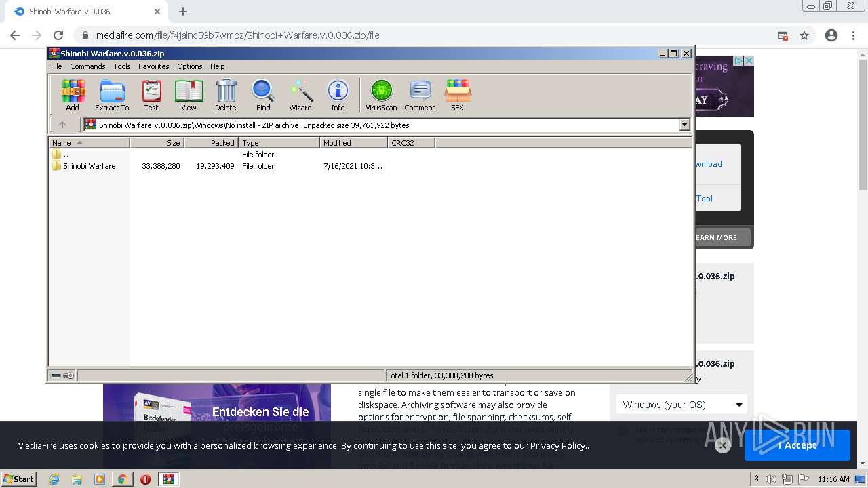The image size is (868, 488).
Task: Click the drive/key status bar icon
Action: click(x=62, y=375)
